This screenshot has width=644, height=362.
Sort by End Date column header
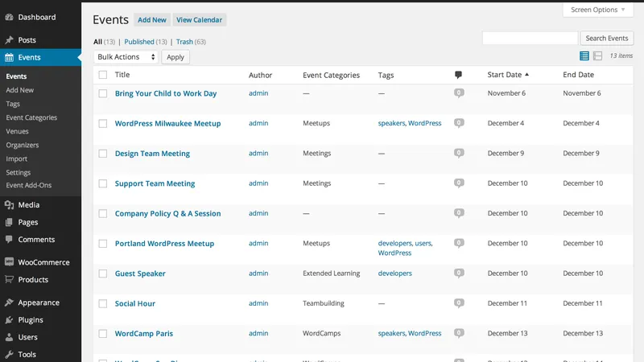pyautogui.click(x=578, y=75)
